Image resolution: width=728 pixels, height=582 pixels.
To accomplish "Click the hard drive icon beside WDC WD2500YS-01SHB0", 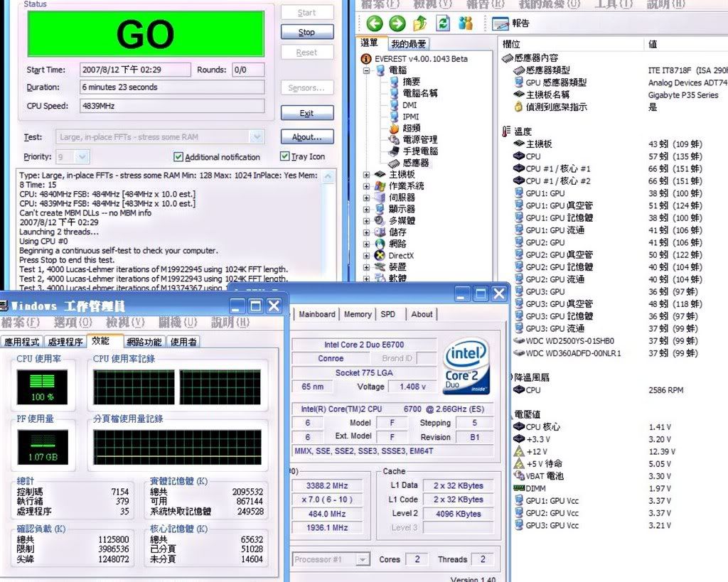I will pos(518,340).
